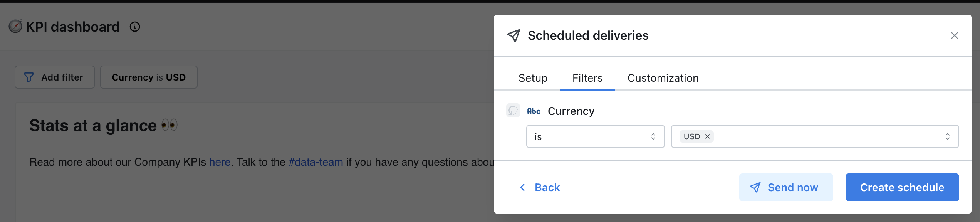Expand the currency values dropdown arrows

point(947,136)
